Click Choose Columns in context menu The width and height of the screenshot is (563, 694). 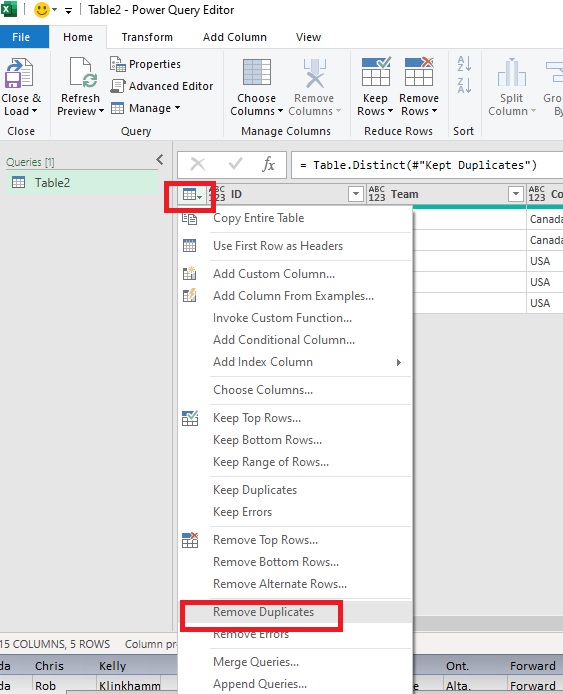pyautogui.click(x=295, y=390)
